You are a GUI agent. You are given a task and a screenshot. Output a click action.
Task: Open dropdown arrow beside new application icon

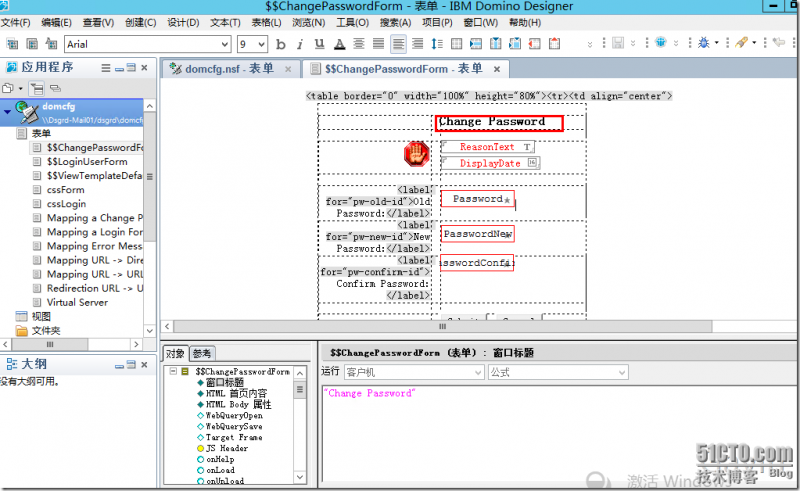[20, 89]
